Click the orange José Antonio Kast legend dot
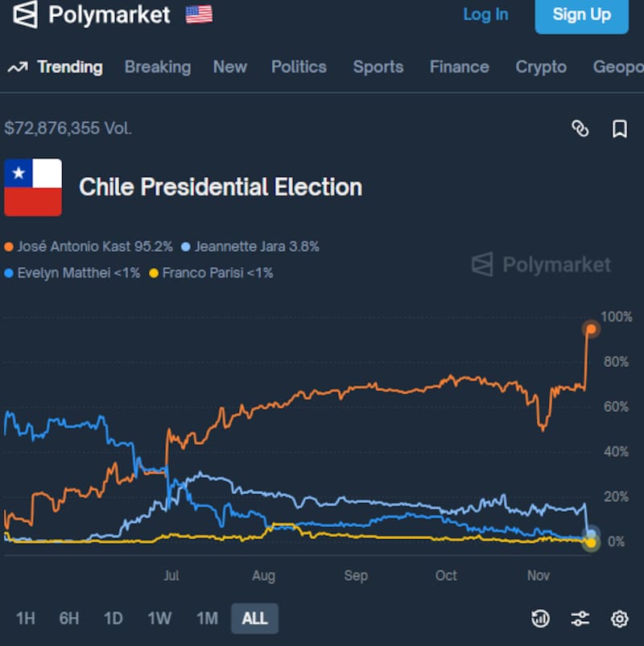This screenshot has width=644, height=646. (x=9, y=247)
